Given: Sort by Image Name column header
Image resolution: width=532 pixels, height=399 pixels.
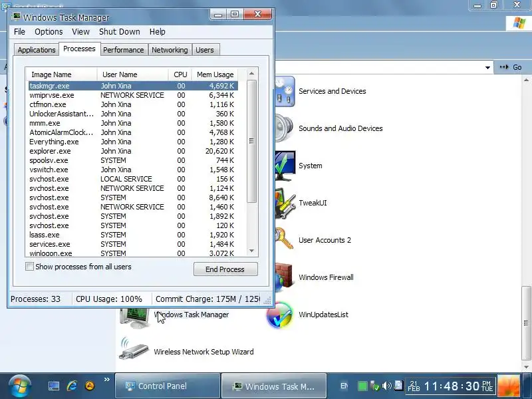Looking at the screenshot, I should [62, 74].
